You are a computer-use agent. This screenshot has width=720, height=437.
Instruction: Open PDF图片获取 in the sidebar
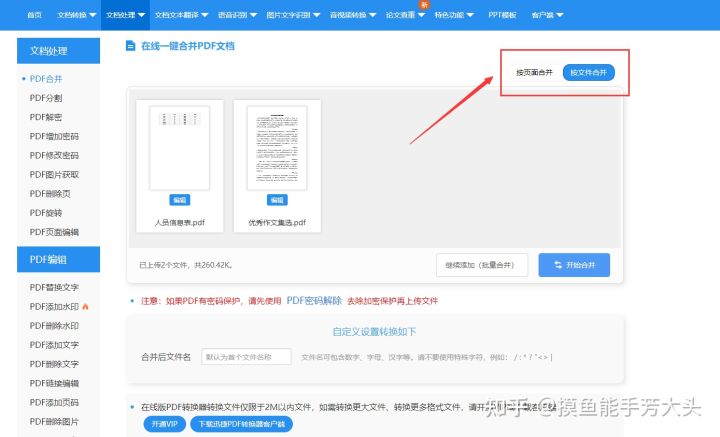tap(54, 174)
